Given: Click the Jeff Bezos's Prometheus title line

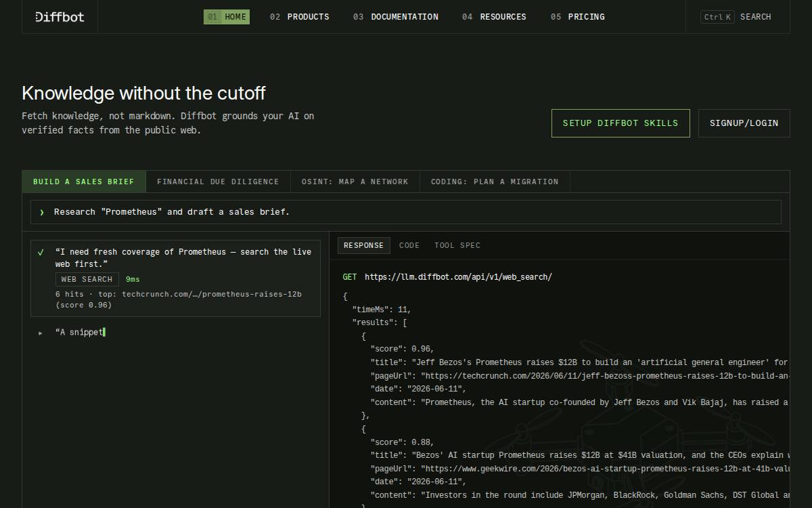Looking at the screenshot, I should pyautogui.click(x=580, y=362).
